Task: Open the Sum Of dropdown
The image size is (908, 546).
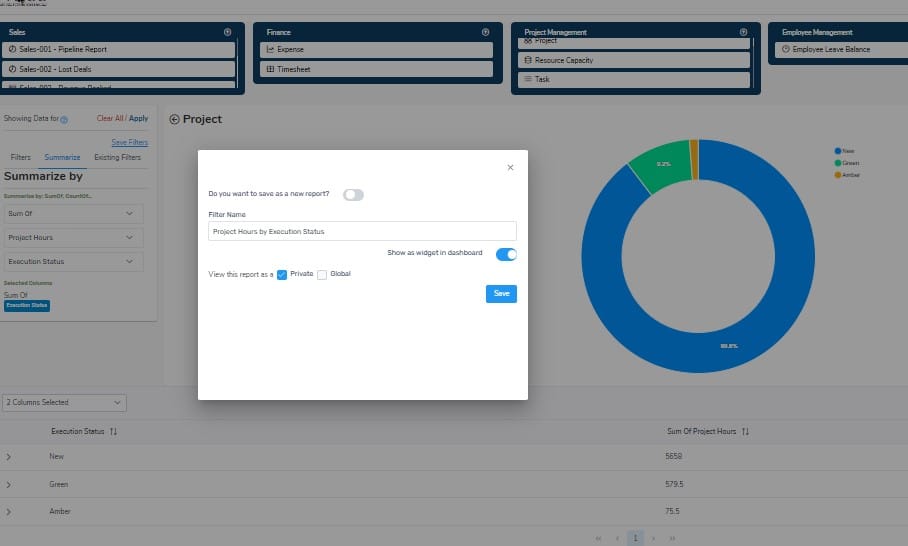Action: tap(74, 214)
